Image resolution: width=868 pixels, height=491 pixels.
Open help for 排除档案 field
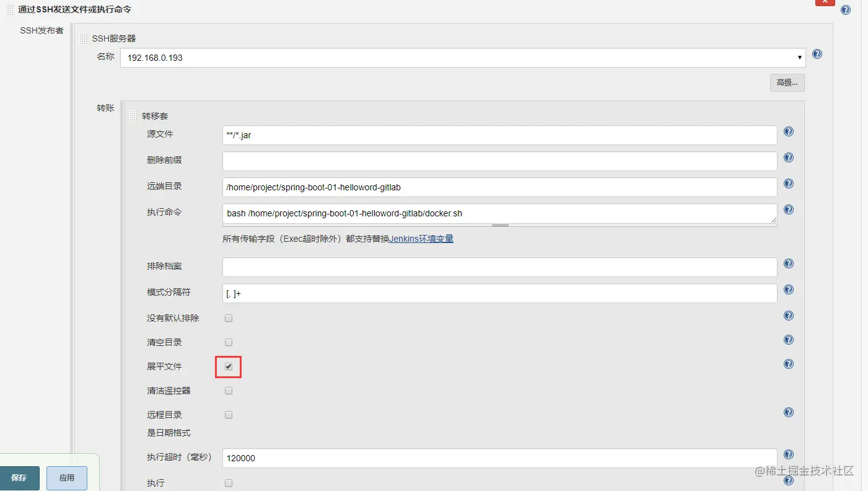(x=789, y=263)
